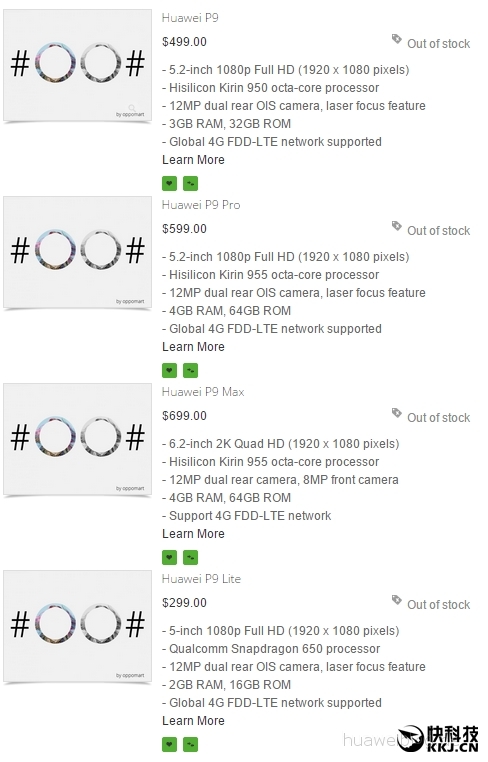Click compare icon under Huawei P9 Lite
The height and width of the screenshot is (762, 488).
click(191, 744)
